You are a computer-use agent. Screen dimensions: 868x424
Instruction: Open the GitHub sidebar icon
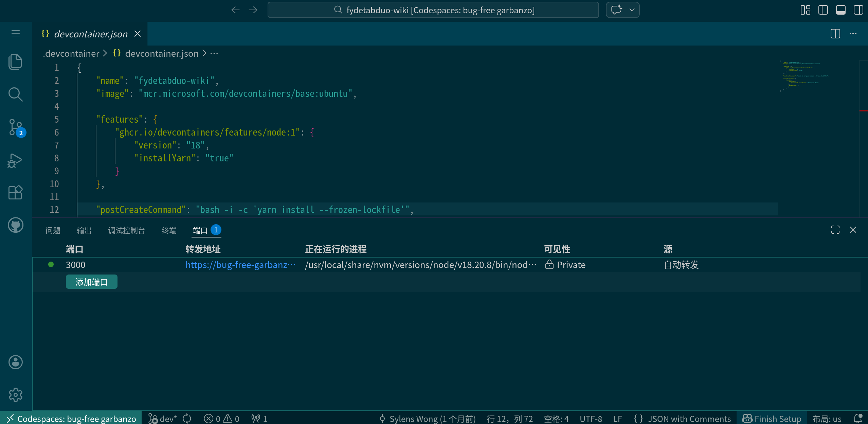click(15, 225)
